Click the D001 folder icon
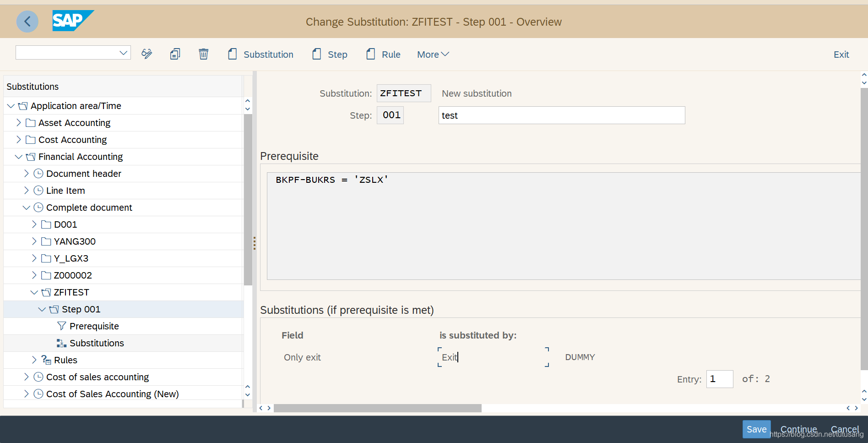The width and height of the screenshot is (868, 443). (x=46, y=224)
